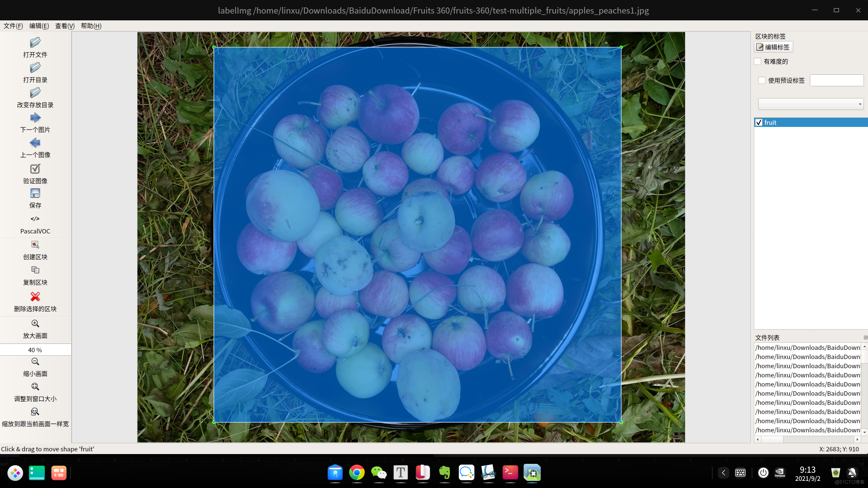The image size is (868, 488).
Task: Switch the PascalVOC annotation format
Action: [x=35, y=224]
